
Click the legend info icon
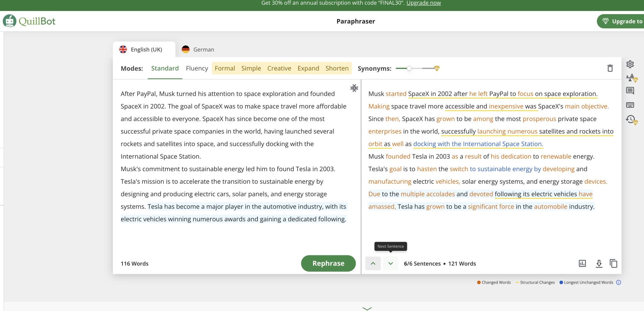tap(618, 282)
